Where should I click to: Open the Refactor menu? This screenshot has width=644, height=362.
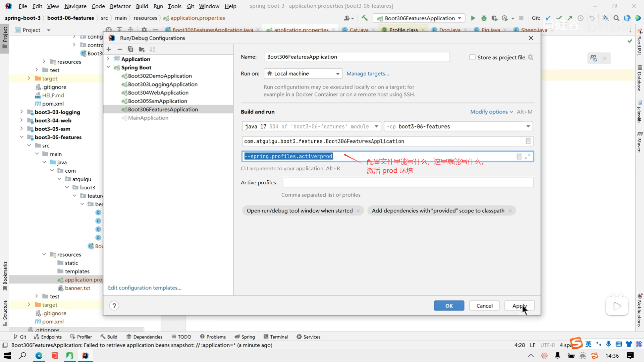120,6
